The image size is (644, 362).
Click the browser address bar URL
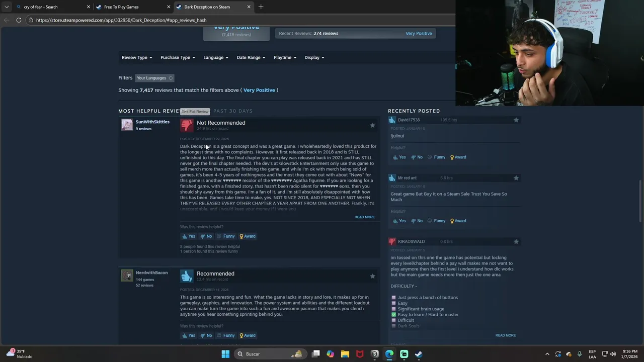click(x=121, y=20)
